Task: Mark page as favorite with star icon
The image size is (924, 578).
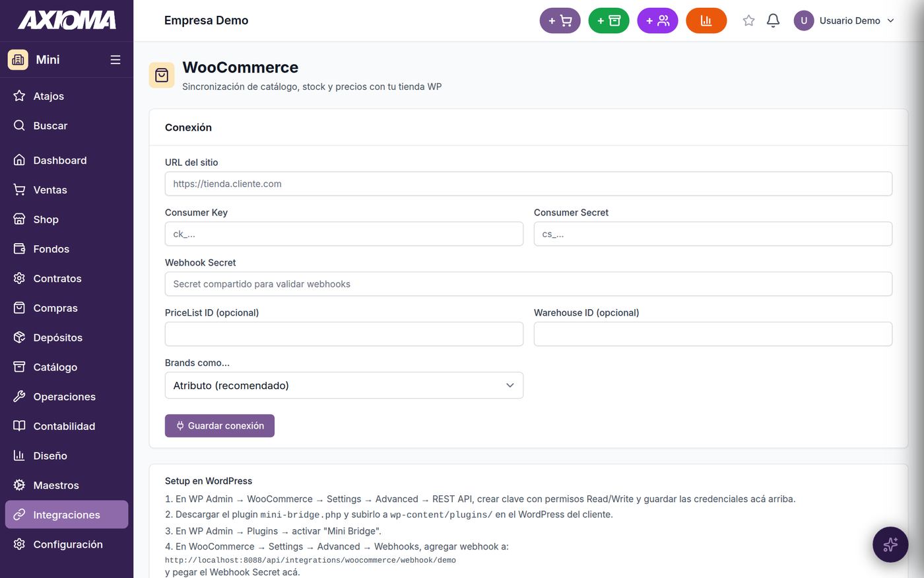Action: click(748, 20)
